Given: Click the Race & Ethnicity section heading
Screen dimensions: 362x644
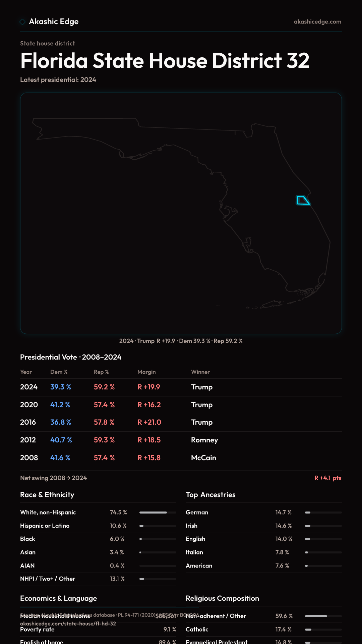Looking at the screenshot, I should click(x=47, y=495).
